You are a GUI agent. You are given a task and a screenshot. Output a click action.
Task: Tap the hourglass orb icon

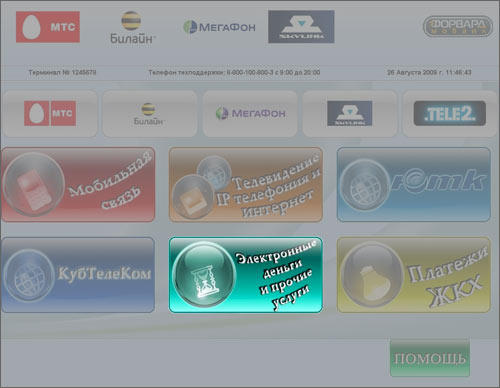click(204, 274)
